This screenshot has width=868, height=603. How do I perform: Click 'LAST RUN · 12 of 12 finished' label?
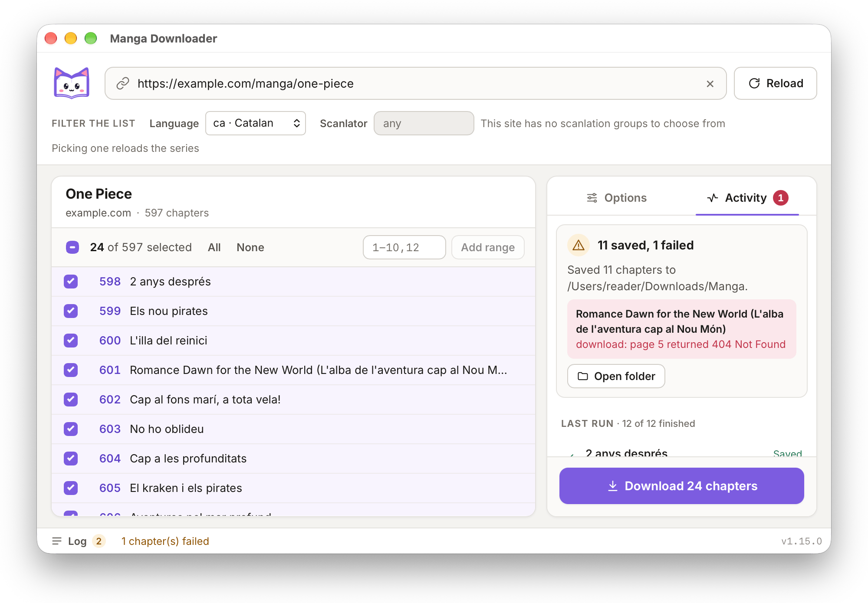pos(628,423)
